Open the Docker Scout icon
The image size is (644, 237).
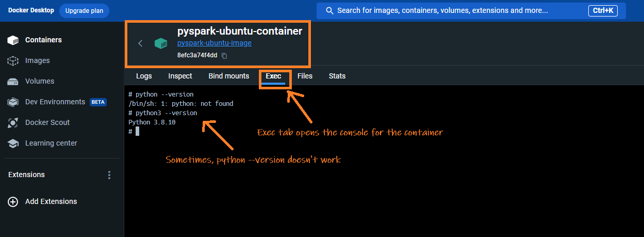pyautogui.click(x=13, y=123)
